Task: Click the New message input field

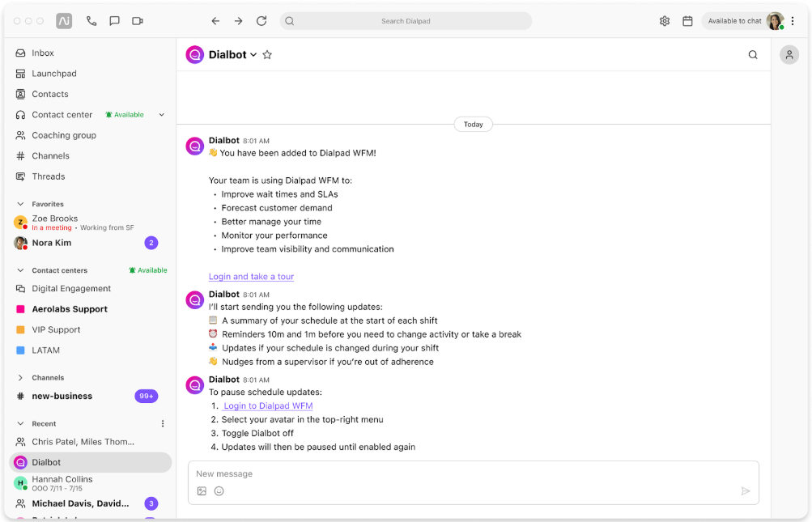Action: click(474, 473)
